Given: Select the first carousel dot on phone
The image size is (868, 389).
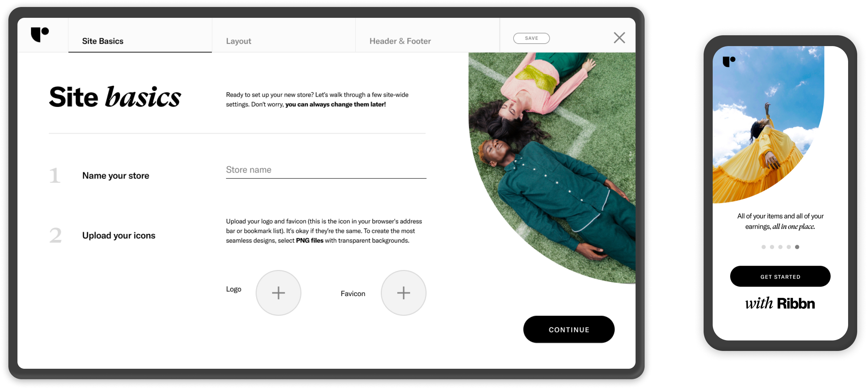Looking at the screenshot, I should (x=764, y=247).
